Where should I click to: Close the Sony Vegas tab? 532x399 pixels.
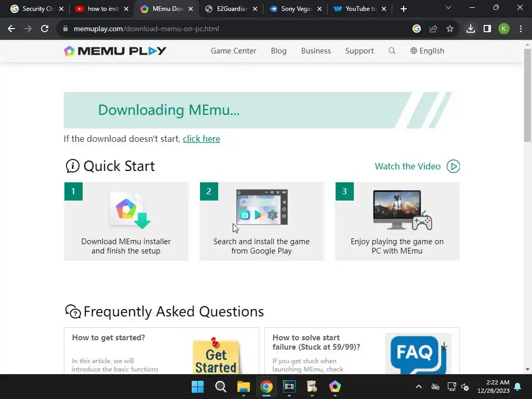pos(320,9)
